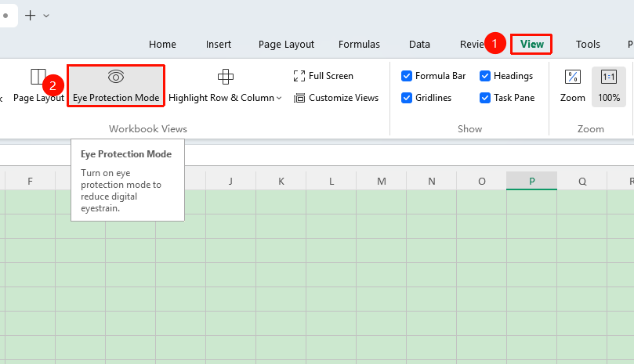Open the Home ribbon tab
This screenshot has height=364, width=634.
tap(162, 44)
